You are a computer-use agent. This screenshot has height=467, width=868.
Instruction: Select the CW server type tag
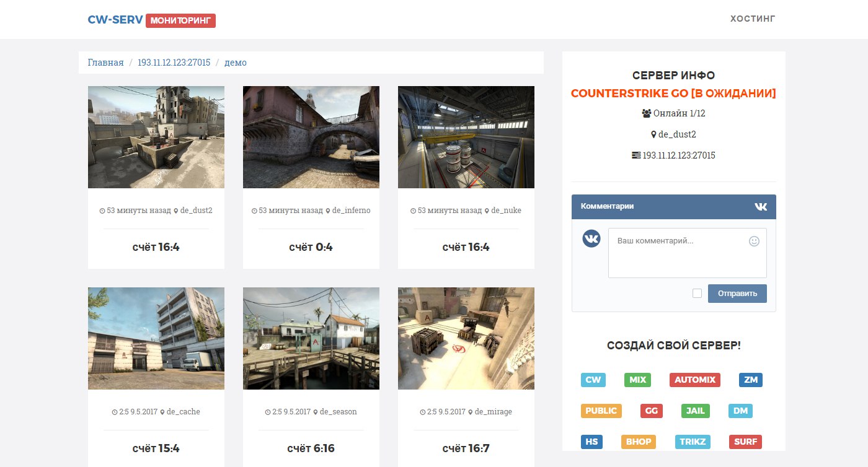pos(593,380)
